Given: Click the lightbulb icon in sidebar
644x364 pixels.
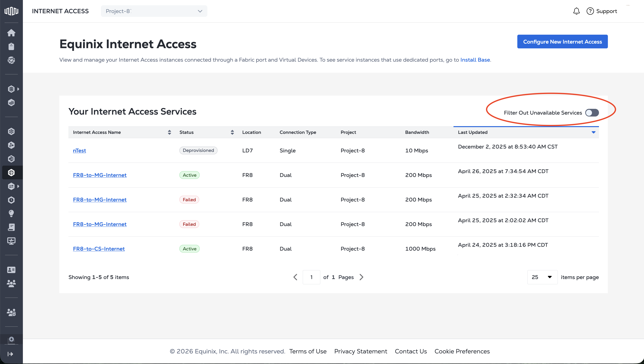Looking at the screenshot, I should pyautogui.click(x=11, y=214).
